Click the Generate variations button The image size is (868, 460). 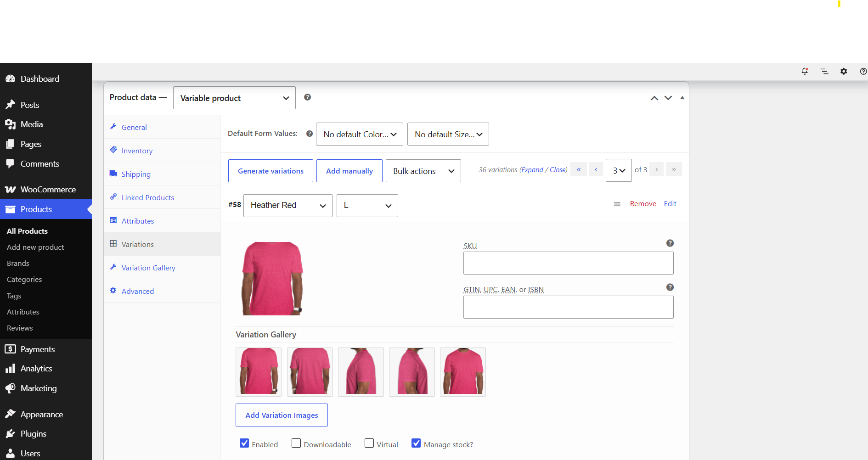click(x=271, y=171)
